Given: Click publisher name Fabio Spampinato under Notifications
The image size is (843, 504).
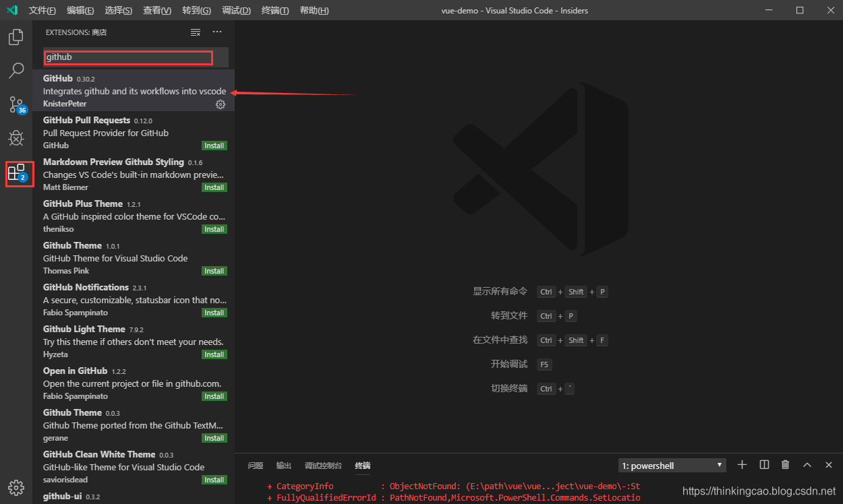Looking at the screenshot, I should pyautogui.click(x=76, y=313).
